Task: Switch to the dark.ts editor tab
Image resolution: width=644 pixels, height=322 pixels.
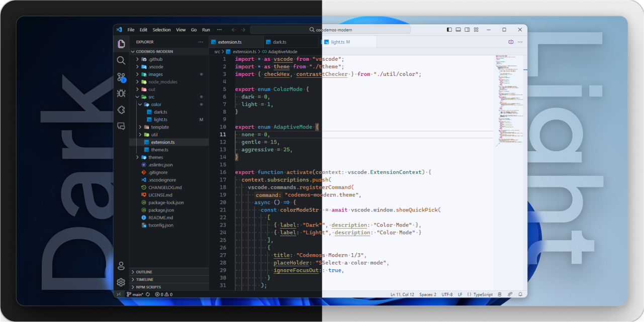Action: tap(280, 42)
